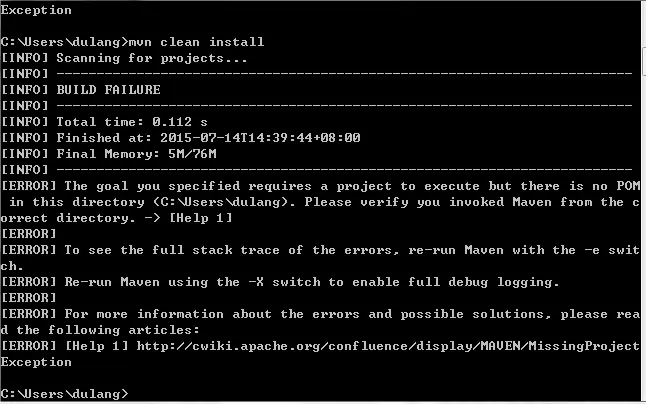Click the 'Final Memory: 5M/76M' text
Viewport: 646px width, 404px height.
pos(136,154)
